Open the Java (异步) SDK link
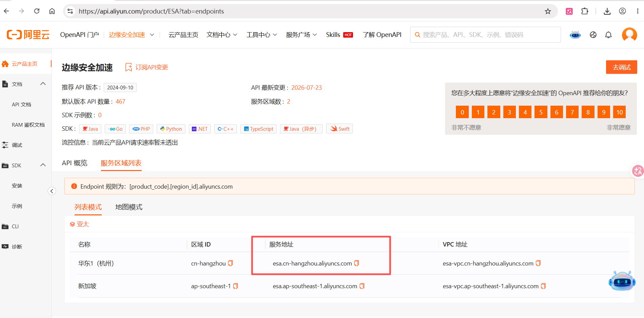The width and height of the screenshot is (644, 318). [x=301, y=129]
